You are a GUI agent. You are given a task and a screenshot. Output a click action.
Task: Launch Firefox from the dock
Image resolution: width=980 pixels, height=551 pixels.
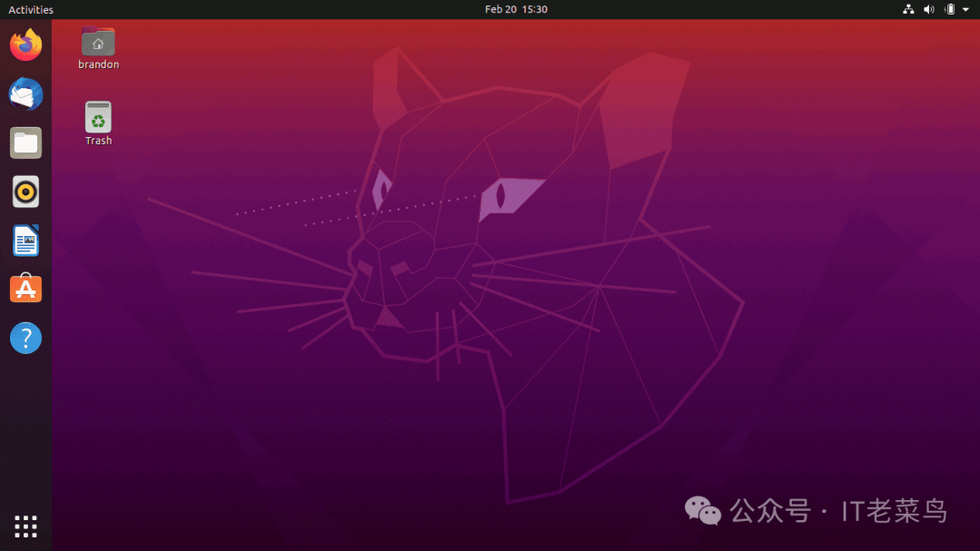click(x=24, y=44)
